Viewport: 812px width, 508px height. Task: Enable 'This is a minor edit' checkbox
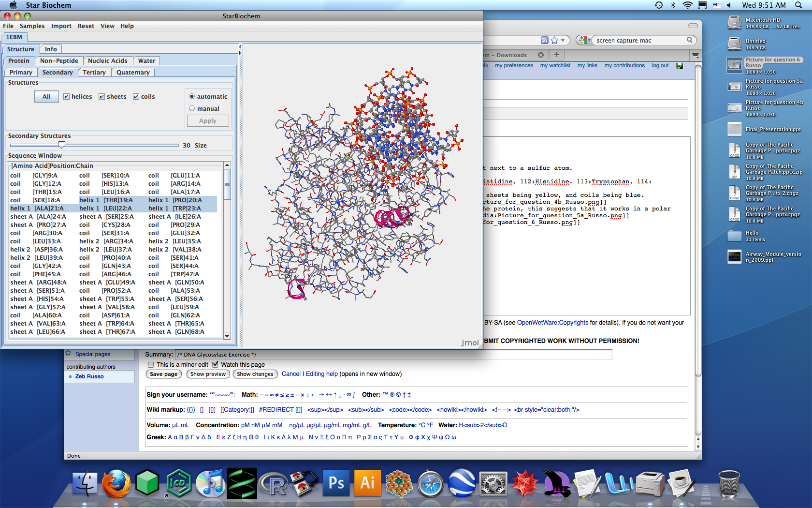tap(151, 365)
